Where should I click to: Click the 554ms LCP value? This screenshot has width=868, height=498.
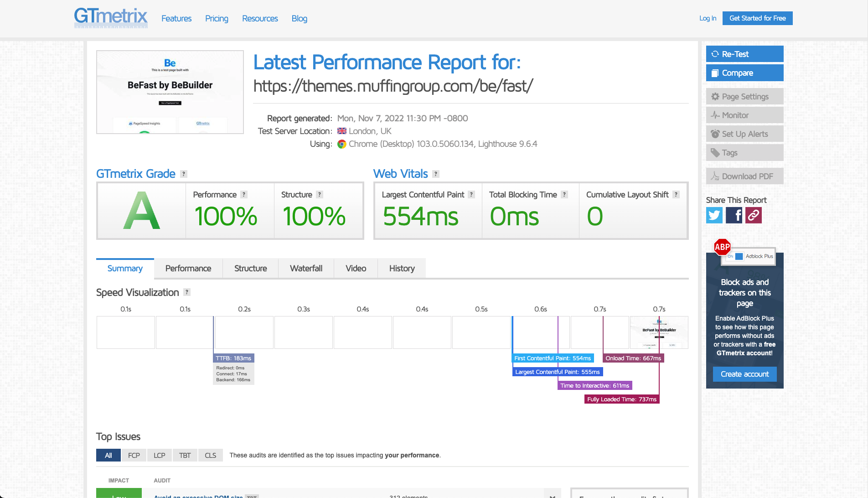coord(420,216)
